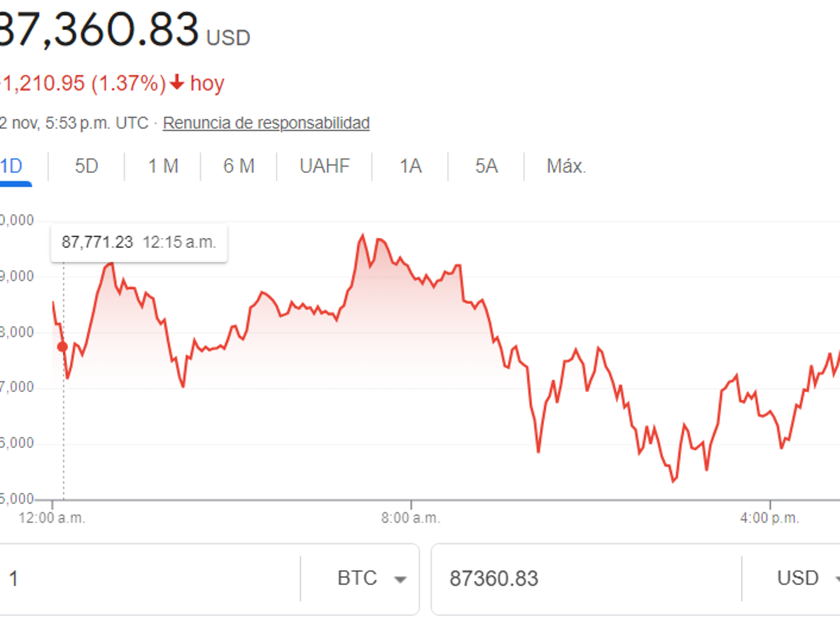Show the Máx. chart range
Screen dimensions: 840x630
click(563, 166)
